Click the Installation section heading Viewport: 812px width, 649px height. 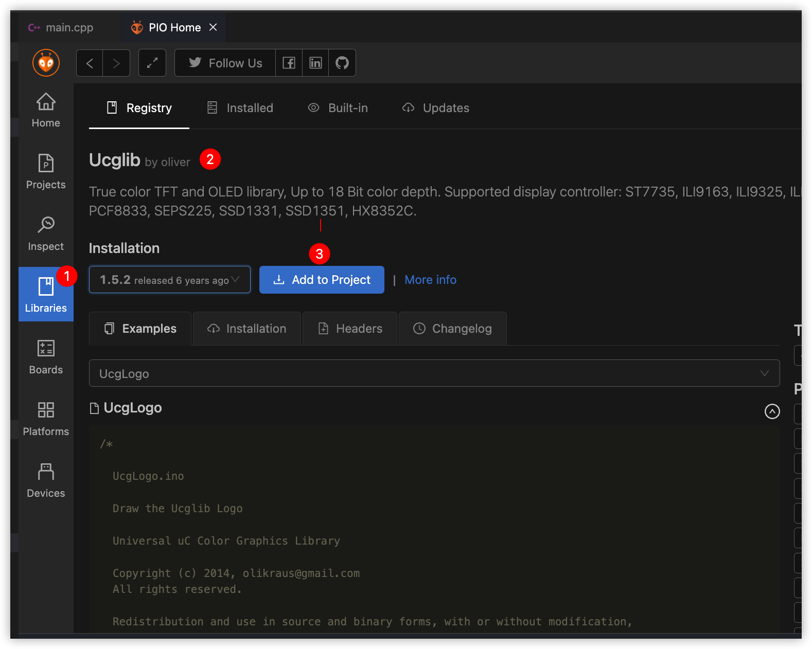coord(124,248)
